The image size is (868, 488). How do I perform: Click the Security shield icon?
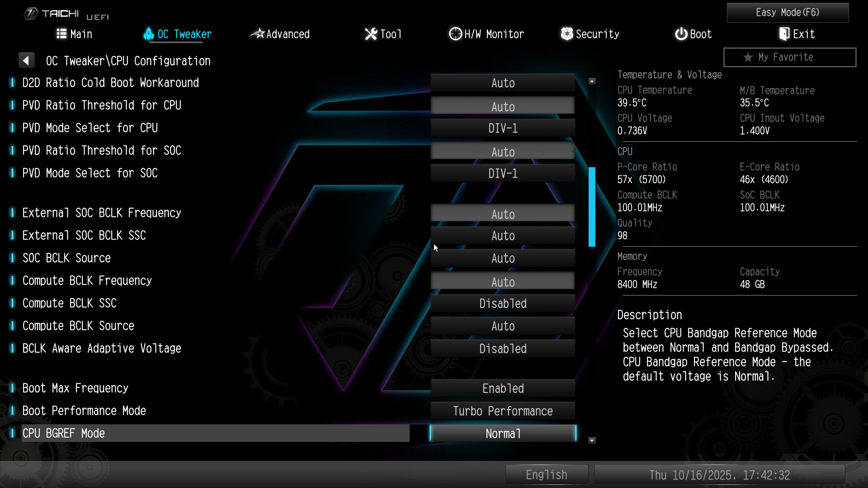pos(567,34)
